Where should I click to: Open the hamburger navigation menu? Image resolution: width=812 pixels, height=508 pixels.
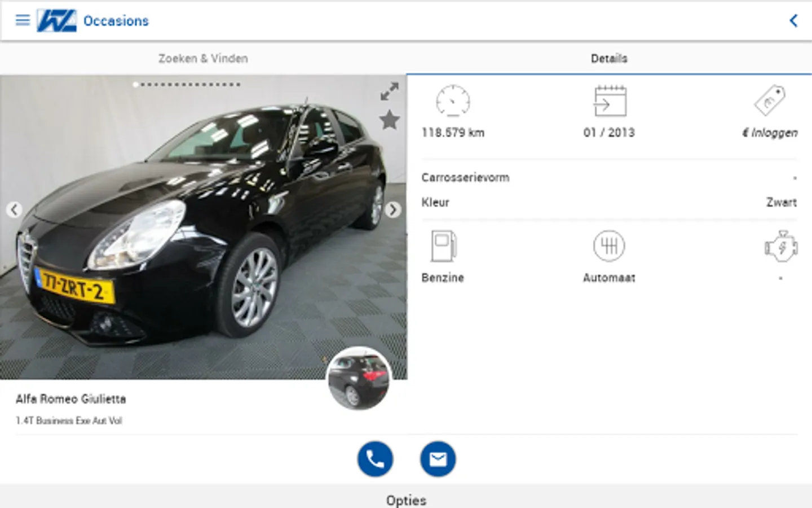coord(23,21)
